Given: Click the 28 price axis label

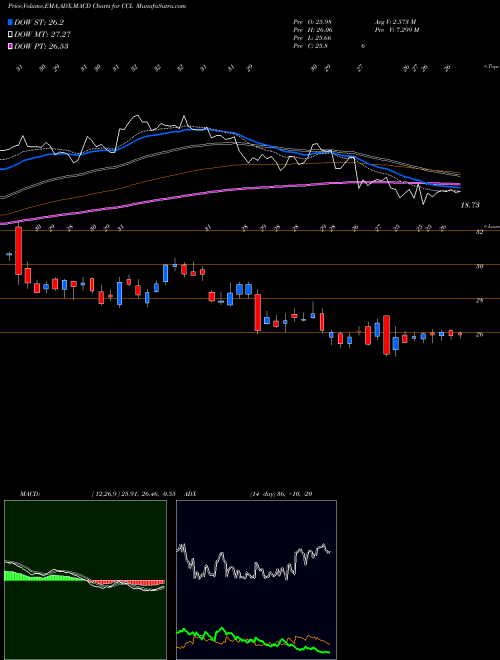Looking at the screenshot, I should coord(479,301).
